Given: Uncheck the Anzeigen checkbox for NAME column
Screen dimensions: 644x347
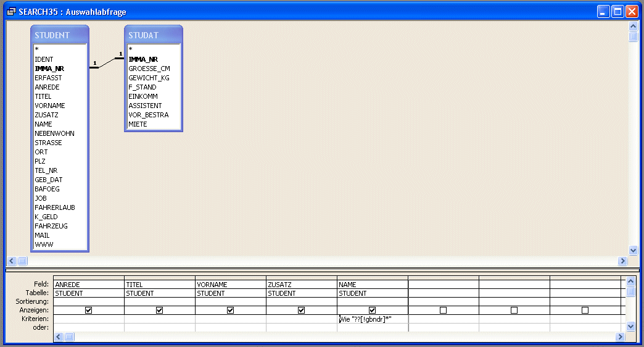Looking at the screenshot, I should 372,311.
